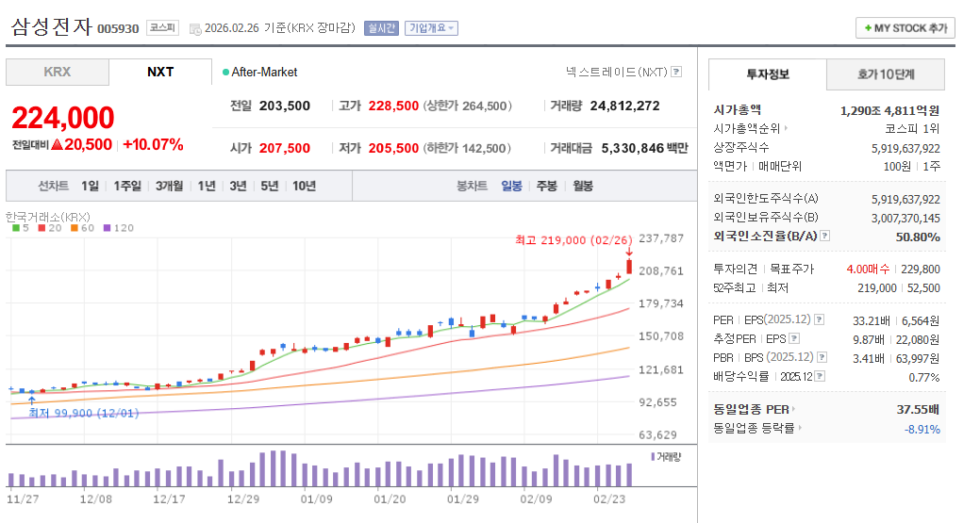Click the 실시간 badge button
The height and width of the screenshot is (523, 980).
[381, 28]
